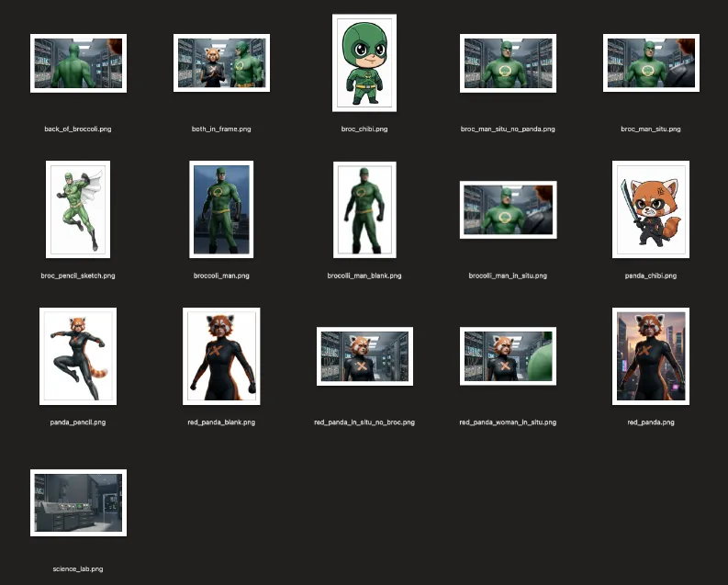Select the broc_chibi.png chibi character thumbnail

364,62
